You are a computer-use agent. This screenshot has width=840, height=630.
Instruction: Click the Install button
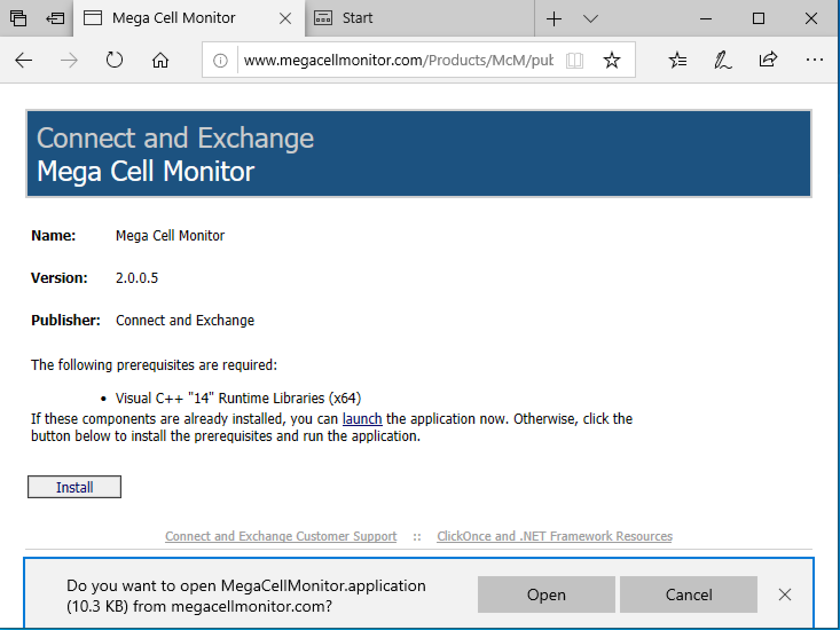[74, 487]
